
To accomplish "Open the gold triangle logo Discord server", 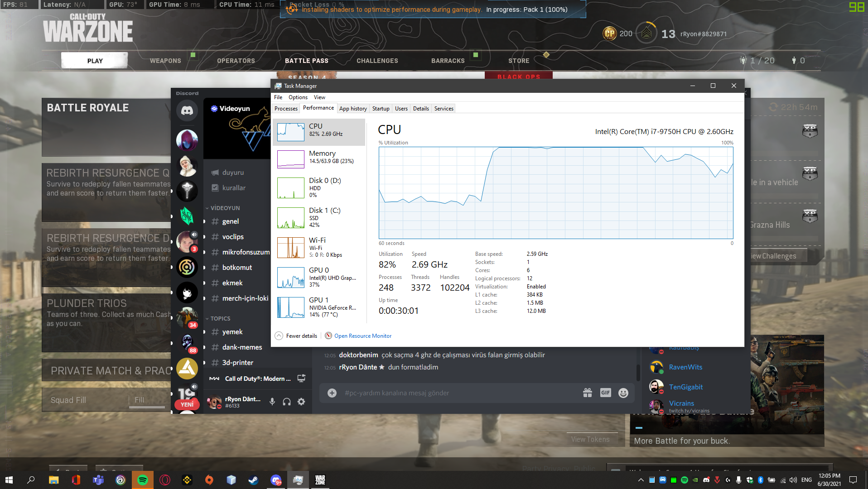I will coord(187,369).
